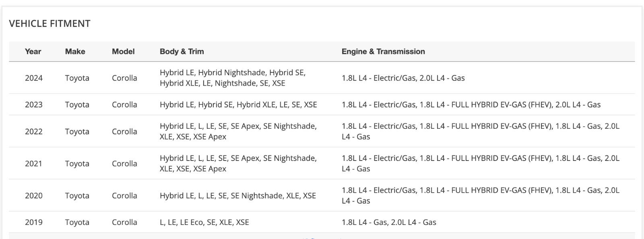Image resolution: width=644 pixels, height=239 pixels.
Task: Click the 2024 Hybrid Nightshade trim text
Action: click(232, 73)
